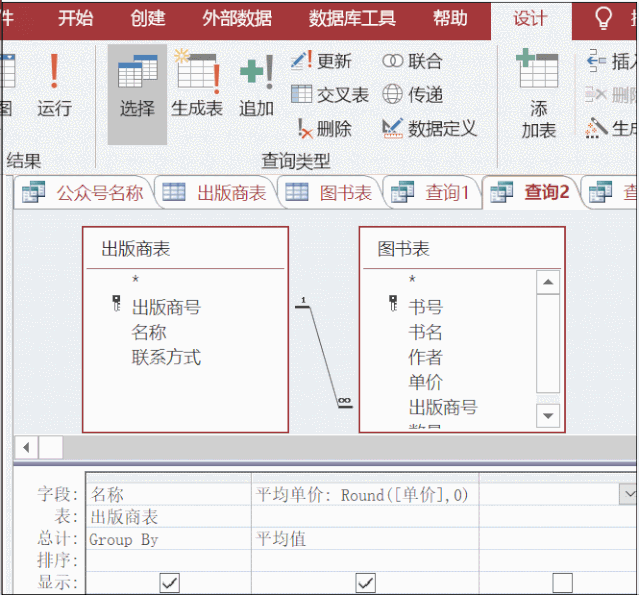Uncheck the 显示 checkbox for 名称 column
Image resolution: width=639 pixels, height=595 pixels.
pos(169,582)
